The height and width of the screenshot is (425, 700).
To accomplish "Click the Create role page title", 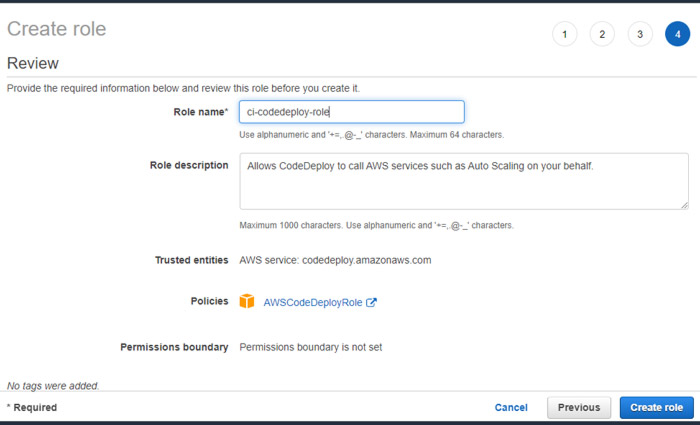I will (57, 29).
